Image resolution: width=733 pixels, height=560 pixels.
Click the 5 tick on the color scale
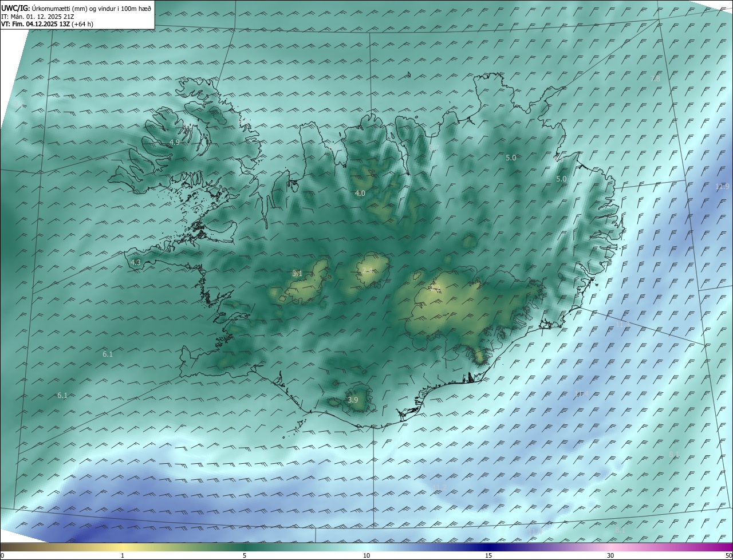(245, 555)
